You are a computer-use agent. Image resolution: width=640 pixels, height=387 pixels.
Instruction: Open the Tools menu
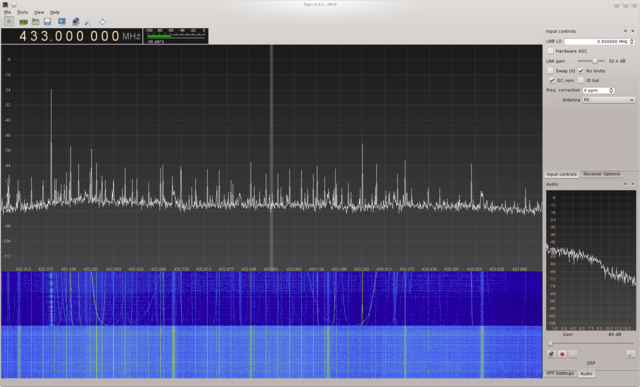[x=22, y=12]
